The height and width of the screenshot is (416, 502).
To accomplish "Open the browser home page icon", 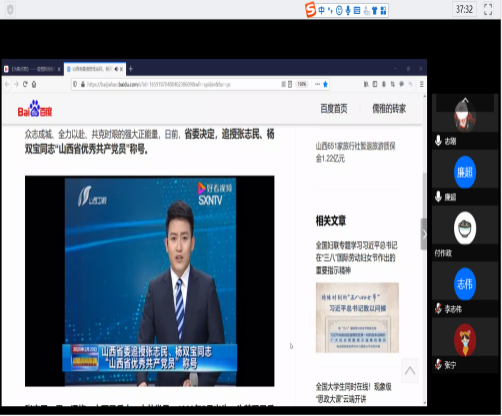I will (34, 84).
